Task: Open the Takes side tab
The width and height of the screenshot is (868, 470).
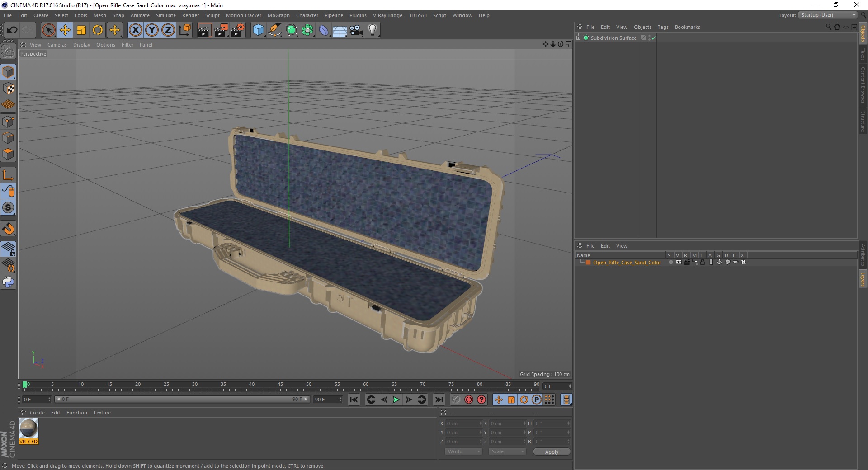Action: tap(863, 55)
